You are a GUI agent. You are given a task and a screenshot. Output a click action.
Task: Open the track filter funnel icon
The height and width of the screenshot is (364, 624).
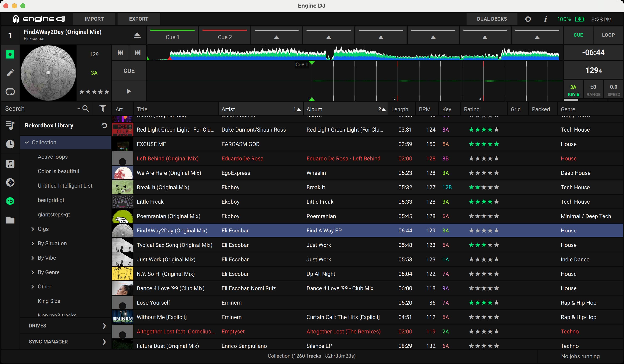(103, 108)
